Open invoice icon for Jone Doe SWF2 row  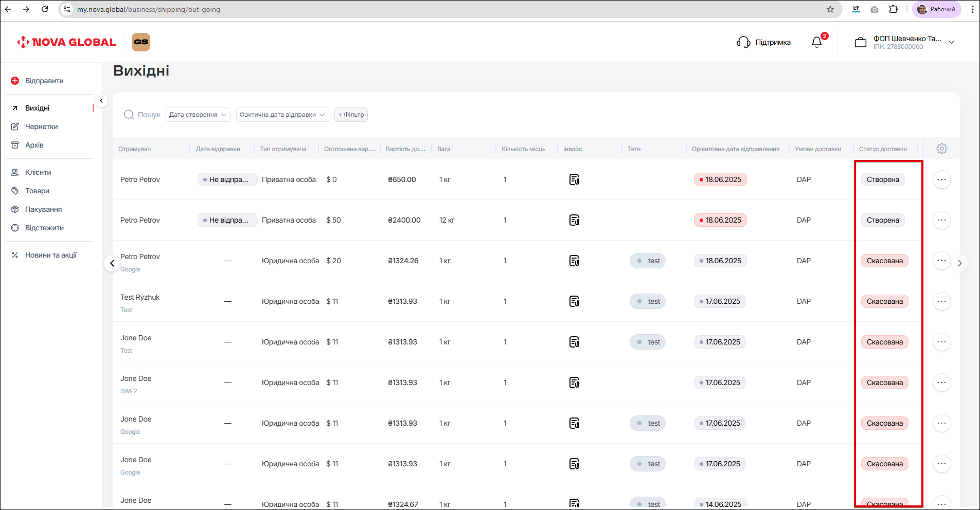[575, 383]
